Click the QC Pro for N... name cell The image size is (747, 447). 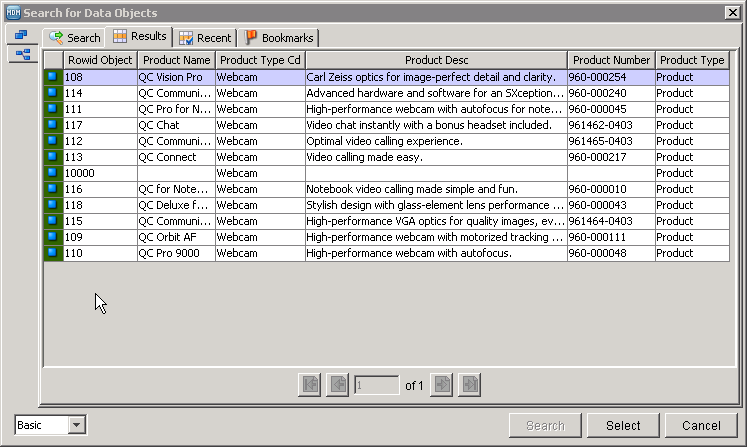[176, 109]
